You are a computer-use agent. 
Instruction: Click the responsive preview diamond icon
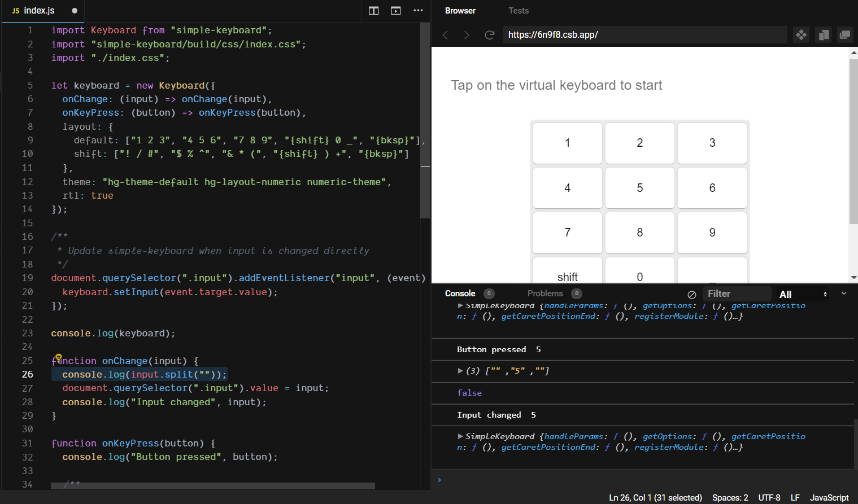801,34
